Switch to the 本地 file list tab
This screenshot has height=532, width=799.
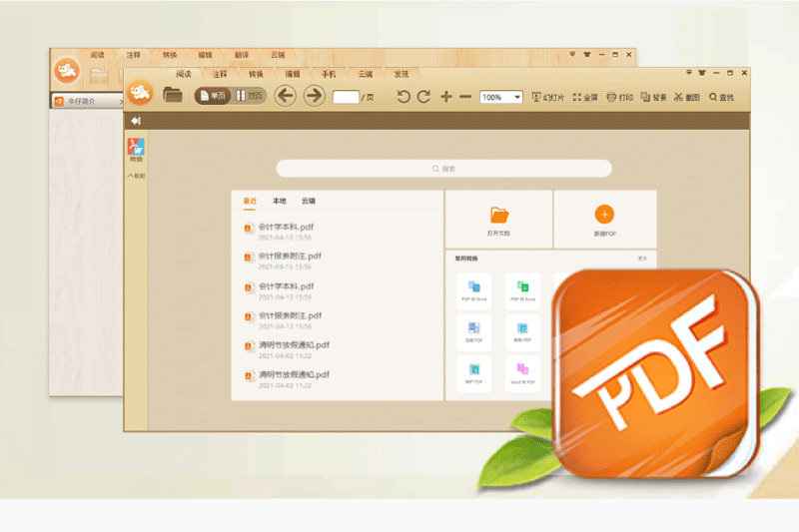click(279, 201)
